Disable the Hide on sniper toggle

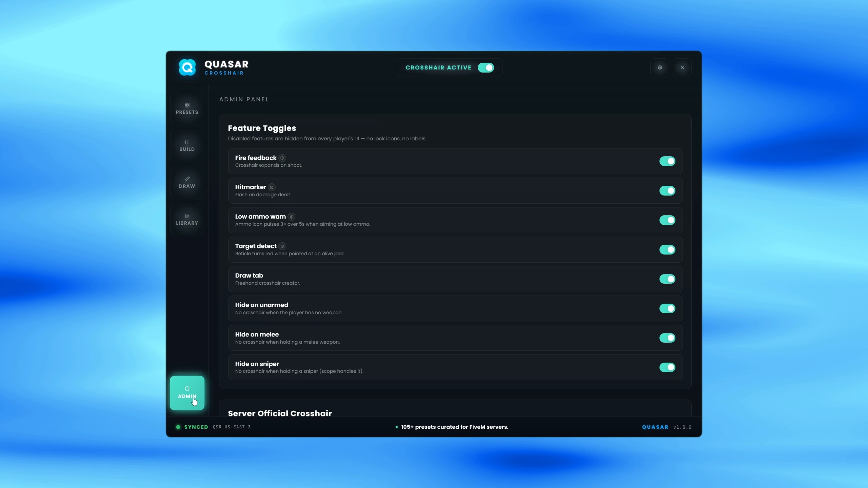pos(667,367)
